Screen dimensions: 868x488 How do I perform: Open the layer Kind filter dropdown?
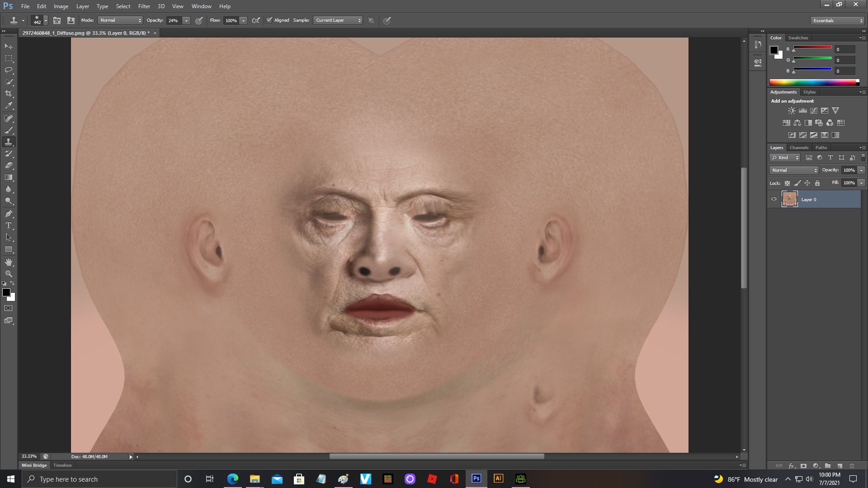(785, 158)
